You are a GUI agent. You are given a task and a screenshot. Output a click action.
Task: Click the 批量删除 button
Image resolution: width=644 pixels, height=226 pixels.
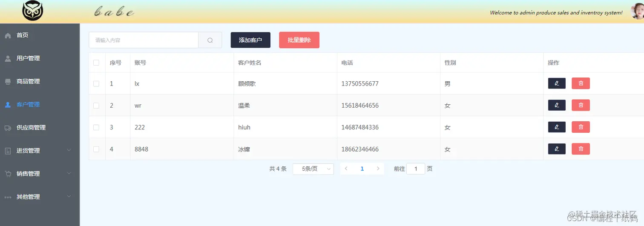[299, 40]
